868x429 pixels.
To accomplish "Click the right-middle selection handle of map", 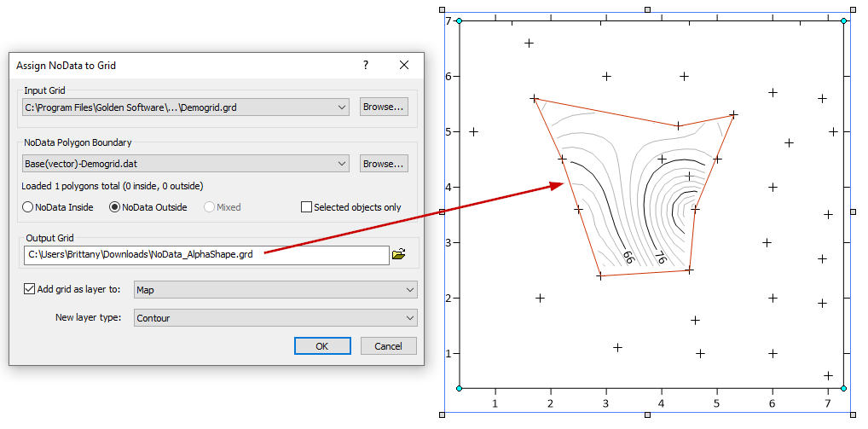I will click(x=853, y=212).
